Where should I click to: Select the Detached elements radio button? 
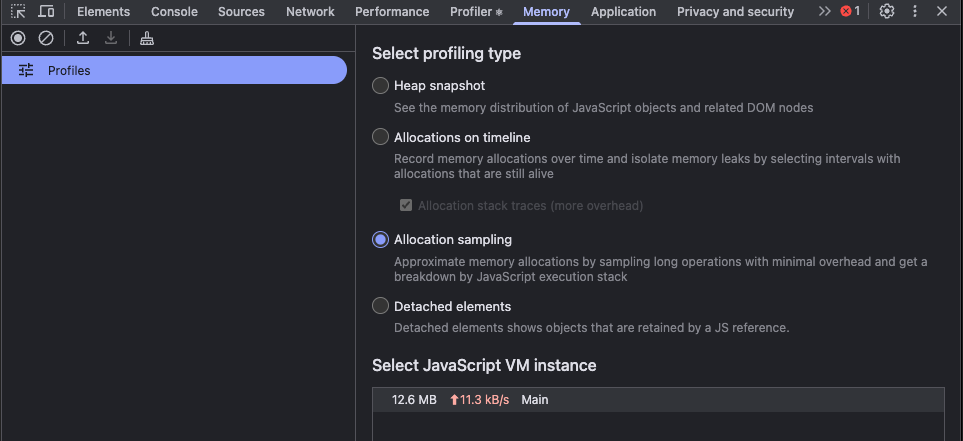pos(380,306)
